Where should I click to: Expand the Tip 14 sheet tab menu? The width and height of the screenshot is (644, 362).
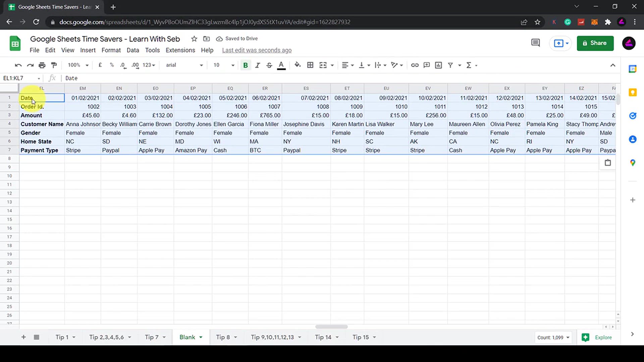point(338,337)
